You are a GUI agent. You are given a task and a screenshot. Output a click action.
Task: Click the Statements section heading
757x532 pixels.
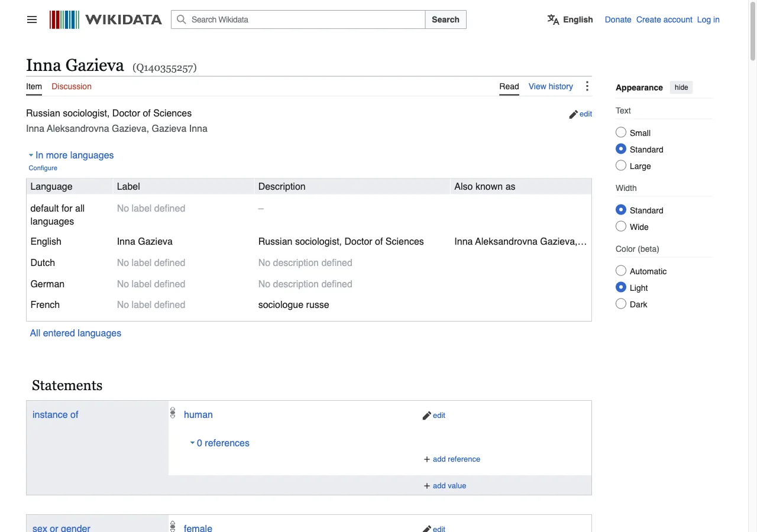pos(67,385)
